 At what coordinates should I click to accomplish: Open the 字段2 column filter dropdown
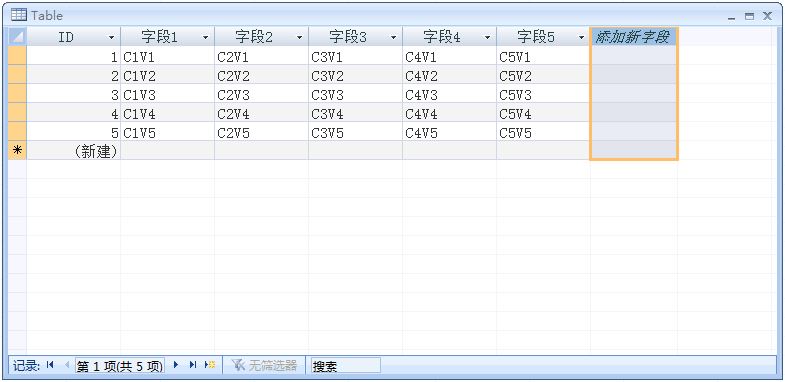click(299, 38)
